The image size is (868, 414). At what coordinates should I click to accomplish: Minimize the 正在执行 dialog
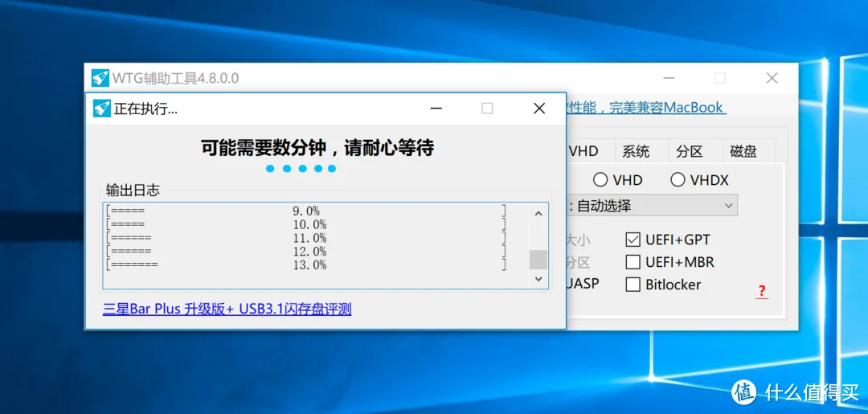tap(436, 109)
